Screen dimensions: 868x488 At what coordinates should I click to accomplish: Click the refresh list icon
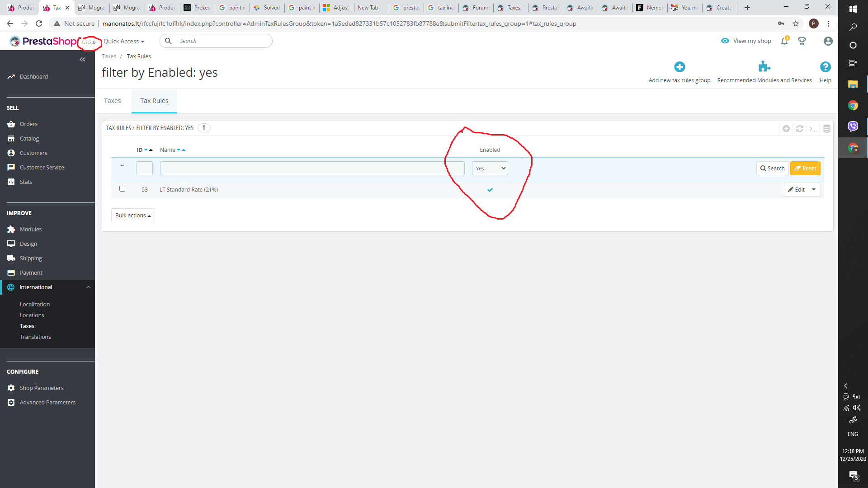coord(799,129)
